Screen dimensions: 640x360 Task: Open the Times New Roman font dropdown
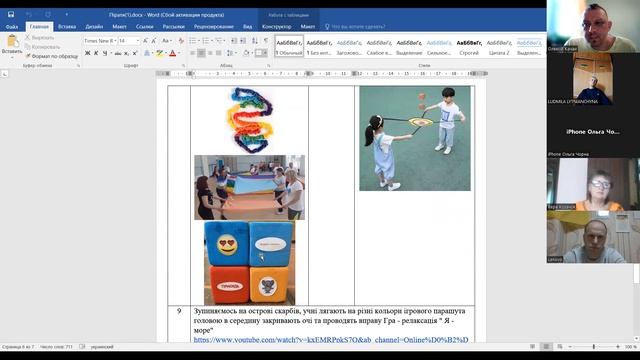115,41
